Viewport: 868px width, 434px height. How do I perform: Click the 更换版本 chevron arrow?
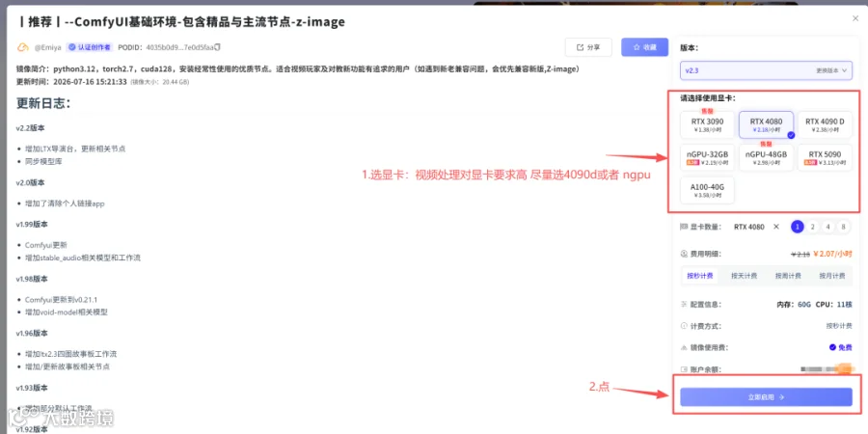click(x=844, y=70)
